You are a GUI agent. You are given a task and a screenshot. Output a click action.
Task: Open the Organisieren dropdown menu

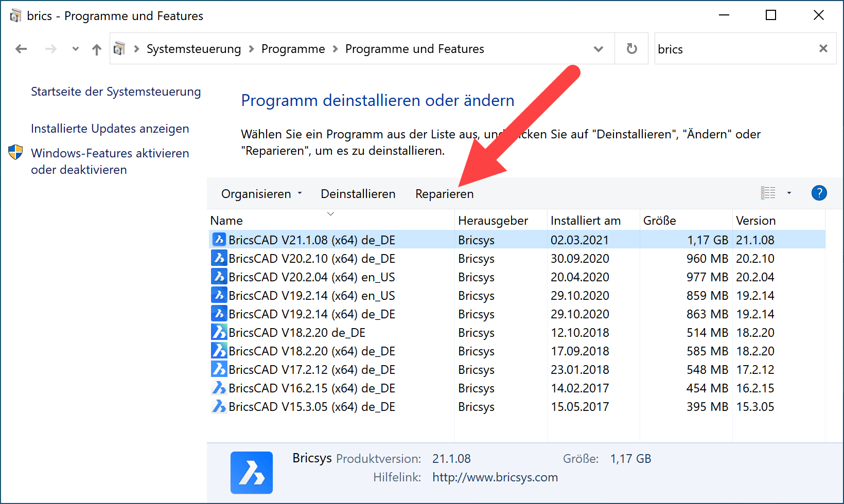(x=261, y=194)
